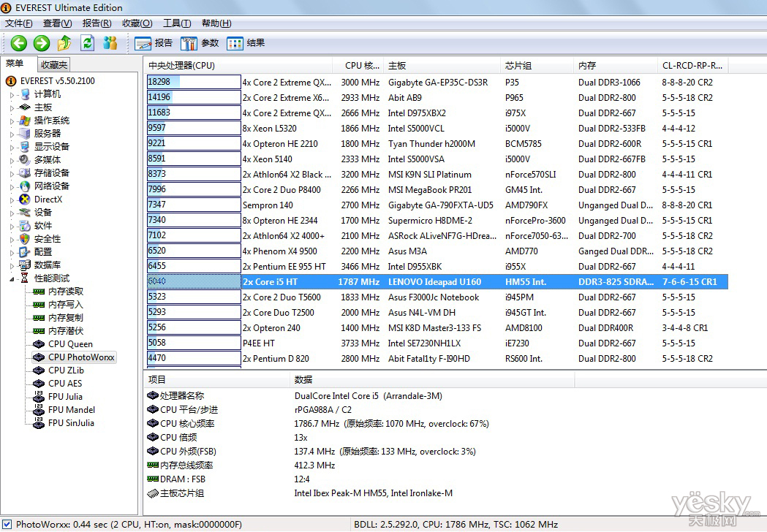Collapse the 性能测试 tree node
Screen dimensions: 767x532
12,278
